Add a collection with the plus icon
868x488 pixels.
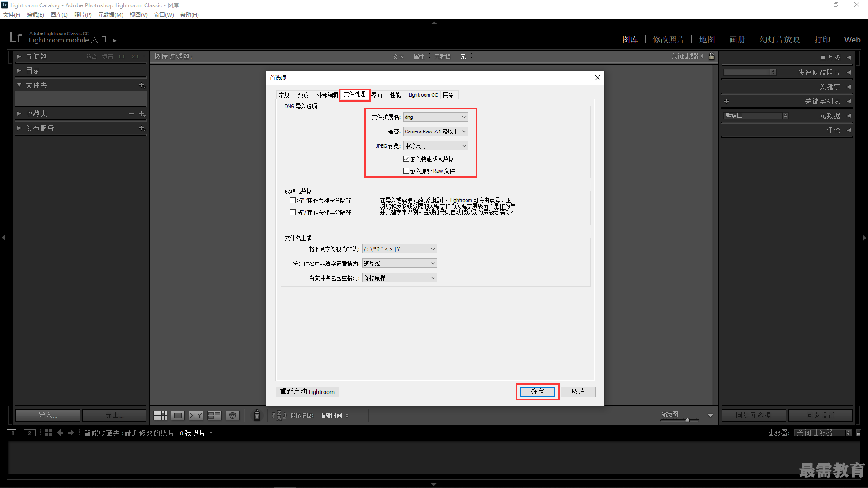[142, 113]
